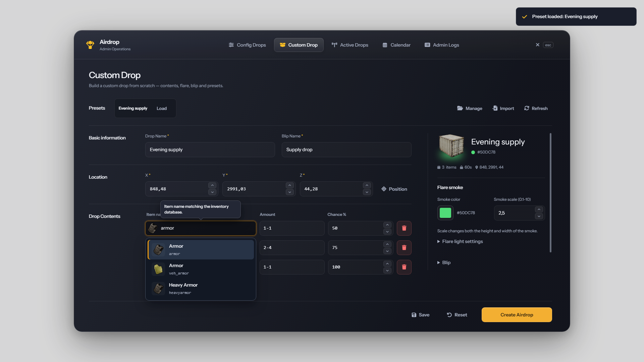Open the Admin Logs tab
This screenshot has width=644, height=362.
tap(442, 45)
